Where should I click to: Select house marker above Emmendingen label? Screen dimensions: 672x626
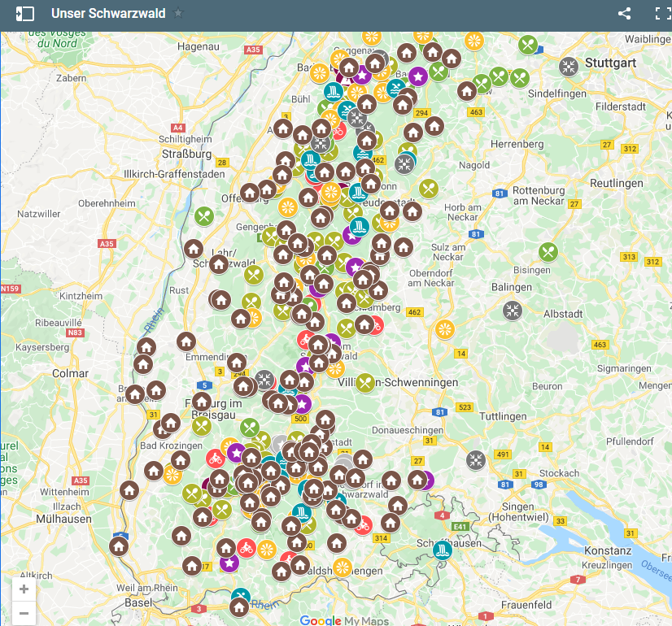186,341
